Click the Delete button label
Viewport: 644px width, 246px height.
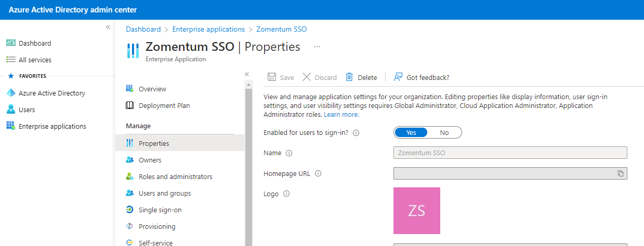click(x=367, y=77)
